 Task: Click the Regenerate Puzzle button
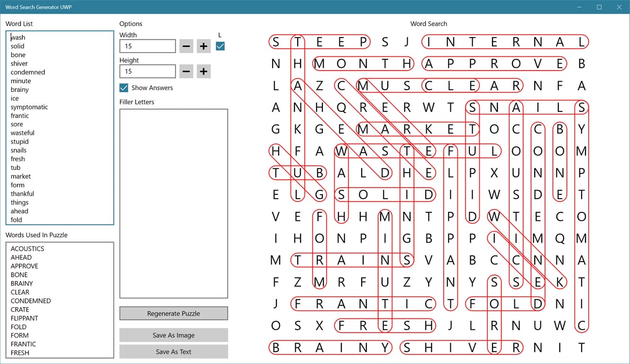(173, 313)
